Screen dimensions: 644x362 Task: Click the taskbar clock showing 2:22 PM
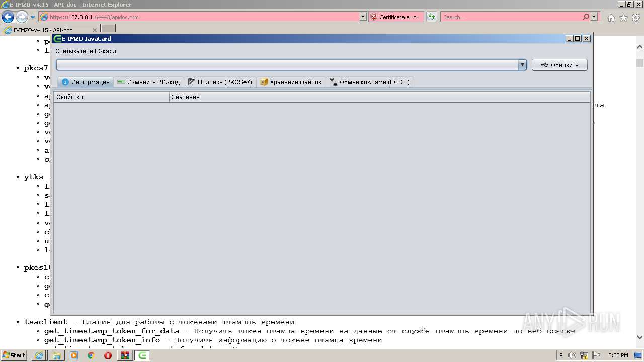pyautogui.click(x=618, y=355)
